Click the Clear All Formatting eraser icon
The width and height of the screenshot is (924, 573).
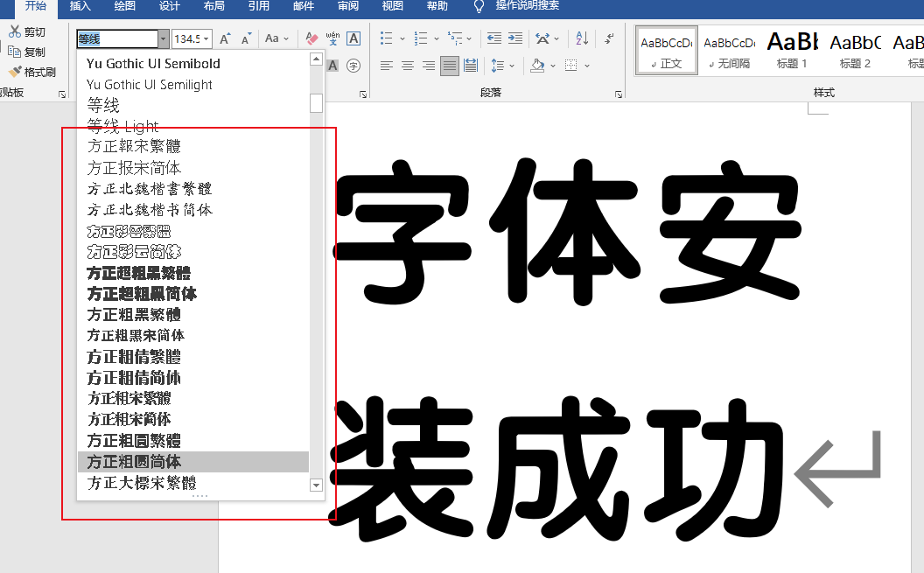[311, 38]
